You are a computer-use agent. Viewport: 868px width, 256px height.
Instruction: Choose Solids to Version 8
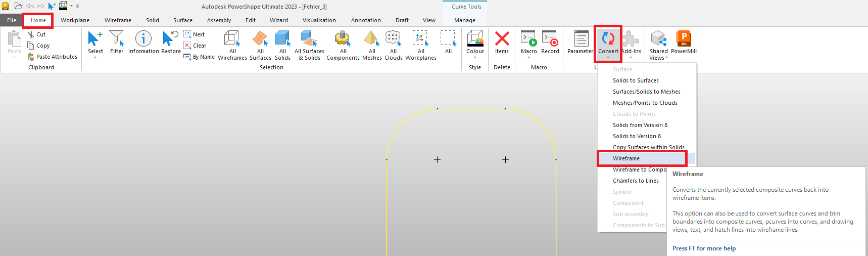(647, 136)
